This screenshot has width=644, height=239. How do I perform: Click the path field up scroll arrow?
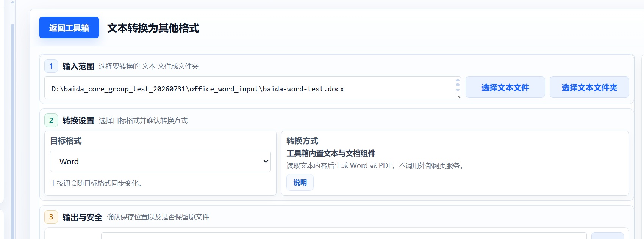point(458,80)
